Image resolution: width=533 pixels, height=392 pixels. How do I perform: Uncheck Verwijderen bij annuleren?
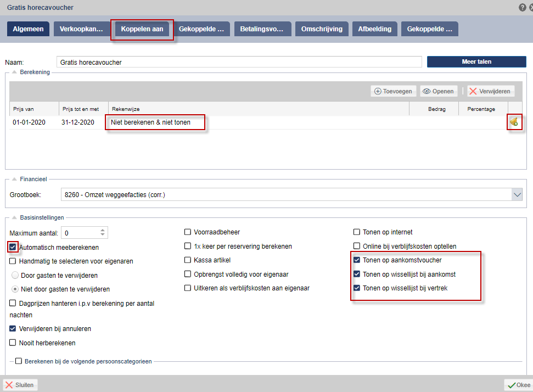(13, 328)
